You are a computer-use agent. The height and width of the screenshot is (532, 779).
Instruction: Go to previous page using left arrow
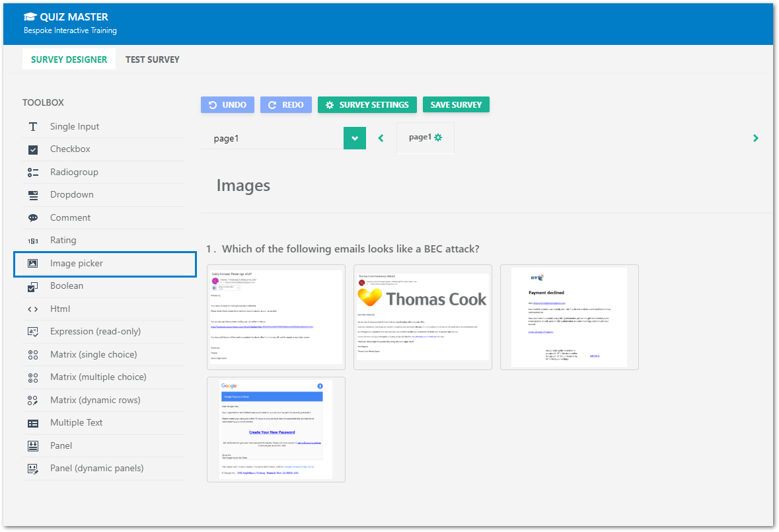coord(381,138)
